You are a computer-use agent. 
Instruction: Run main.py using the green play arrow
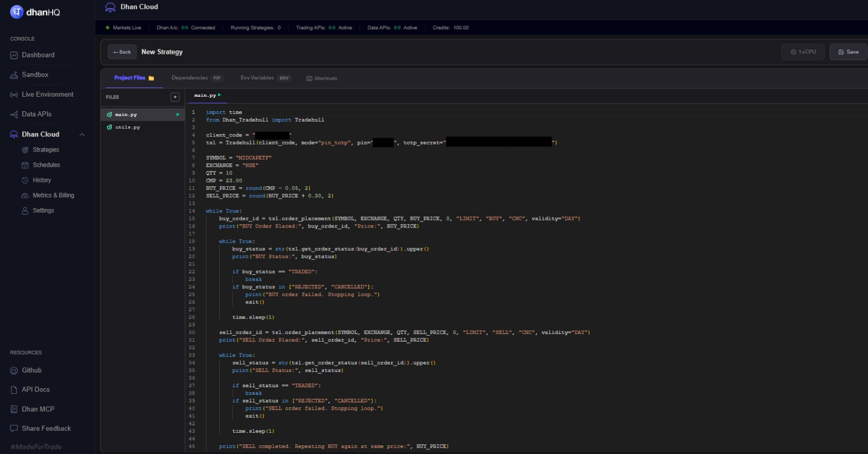pyautogui.click(x=178, y=115)
